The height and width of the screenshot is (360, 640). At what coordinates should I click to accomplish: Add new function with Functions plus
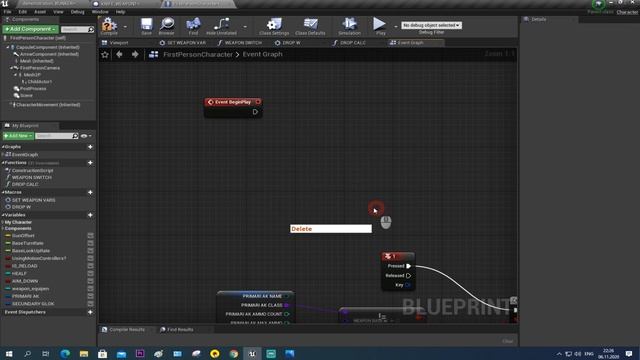click(x=90, y=162)
